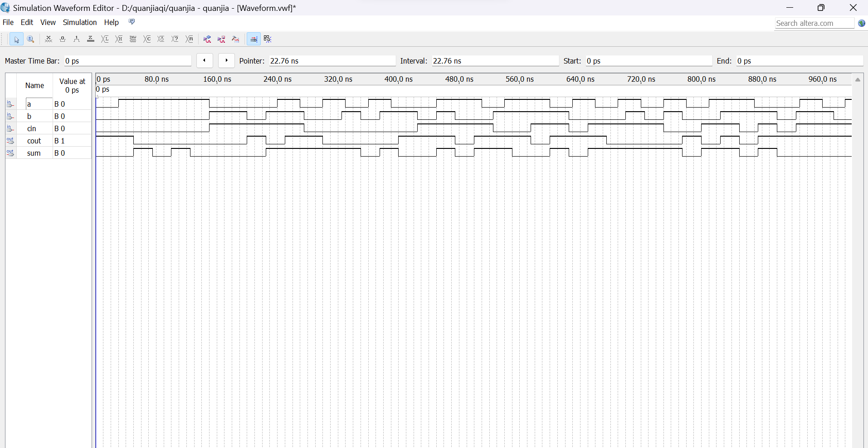Run Functional Simulation
Image resolution: width=868 pixels, height=448 pixels.
click(207, 39)
